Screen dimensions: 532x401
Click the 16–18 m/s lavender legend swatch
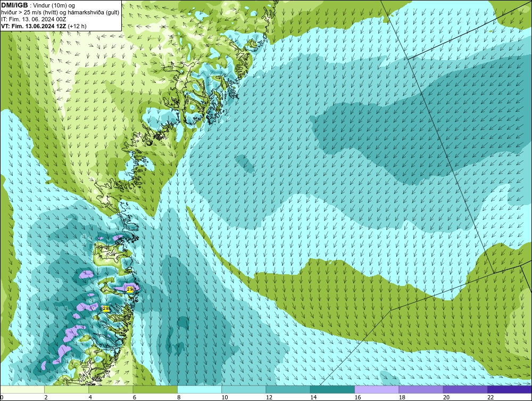(377, 389)
